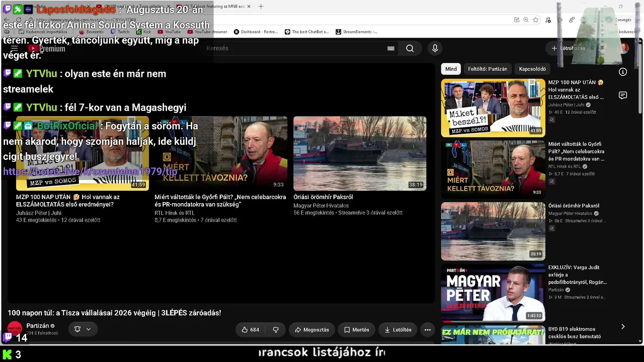Open sidebar Magyar Péter az első interjú thumbnail
Viewport: 644px width, 362px height.
(x=493, y=293)
